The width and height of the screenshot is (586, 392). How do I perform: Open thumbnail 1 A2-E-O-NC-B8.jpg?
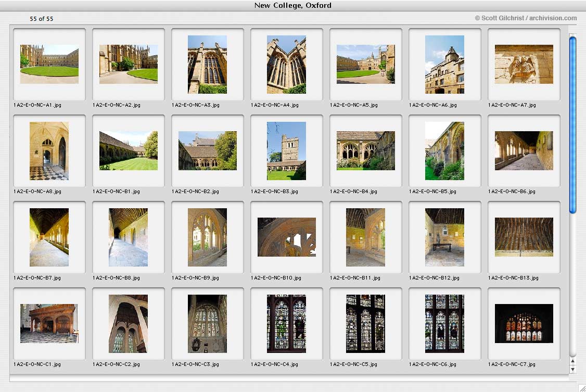click(x=129, y=237)
